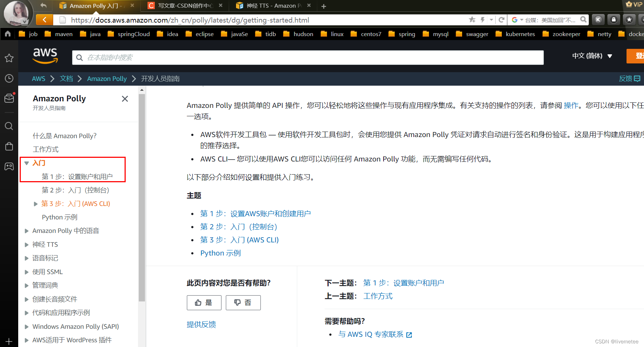The height and width of the screenshot is (347, 644).
Task: Click the plus icon at sidebar bottom
Action: [x=9, y=342]
